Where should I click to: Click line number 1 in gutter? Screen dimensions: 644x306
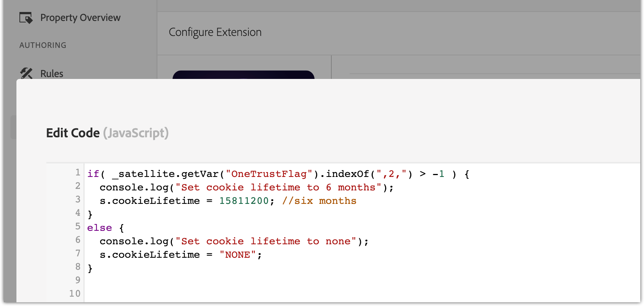pos(78,172)
